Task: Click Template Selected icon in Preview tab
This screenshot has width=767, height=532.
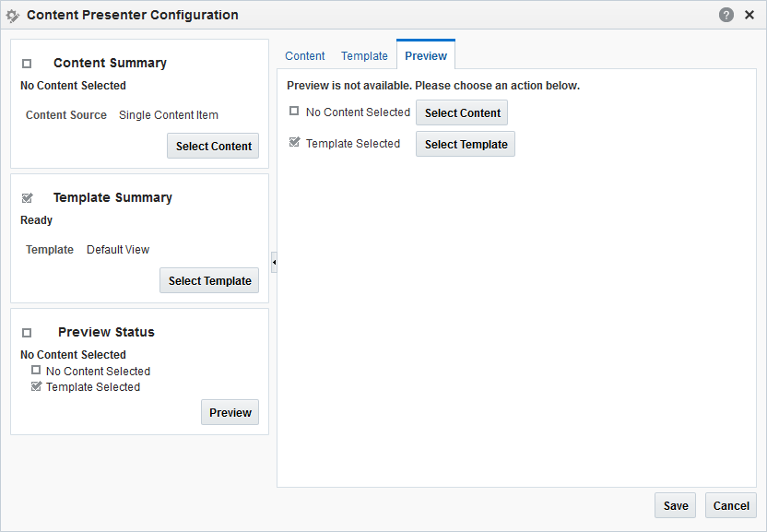Action: (x=294, y=143)
